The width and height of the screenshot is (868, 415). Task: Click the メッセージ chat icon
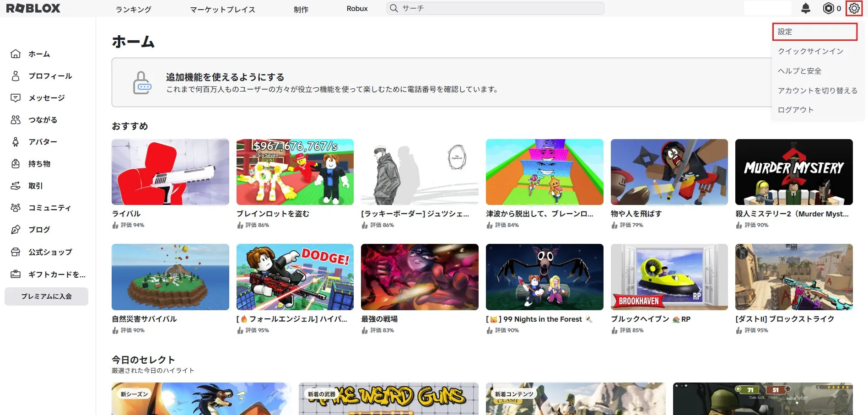[x=16, y=98]
